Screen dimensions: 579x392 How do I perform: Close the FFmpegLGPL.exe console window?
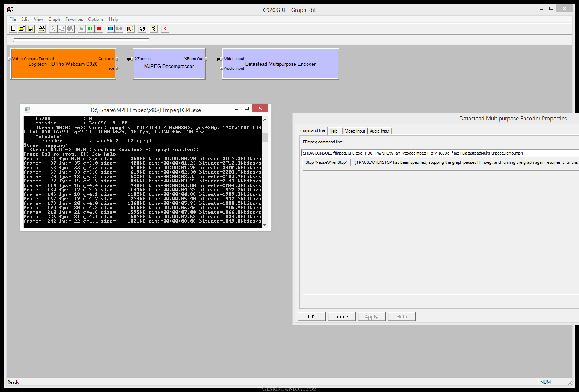pyautogui.click(x=260, y=108)
